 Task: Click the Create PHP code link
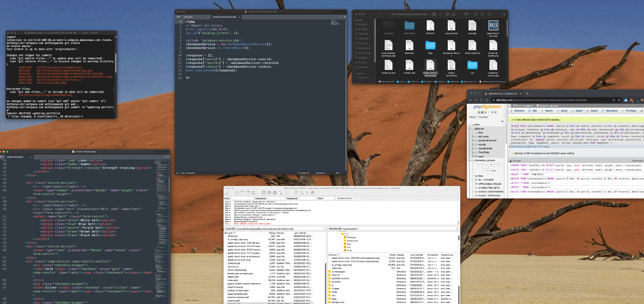pos(539,146)
